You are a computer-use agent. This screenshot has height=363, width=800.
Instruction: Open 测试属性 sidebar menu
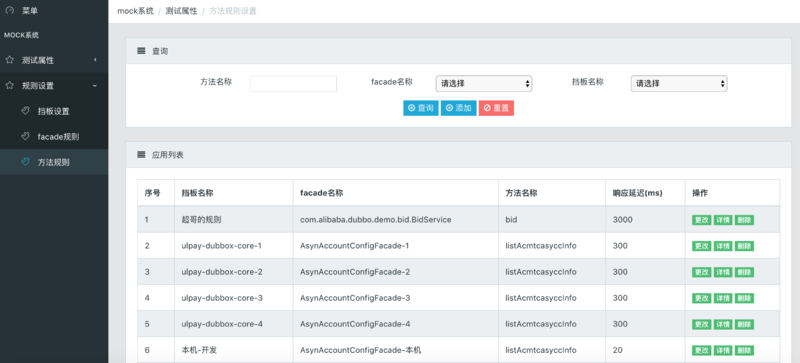point(54,60)
